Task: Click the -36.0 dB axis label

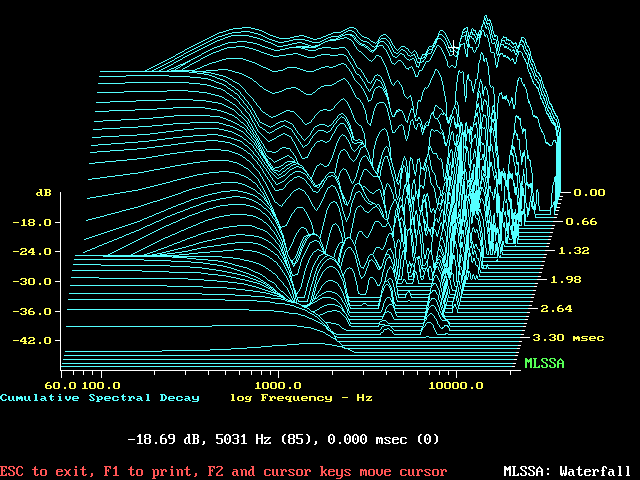Action: click(32, 311)
